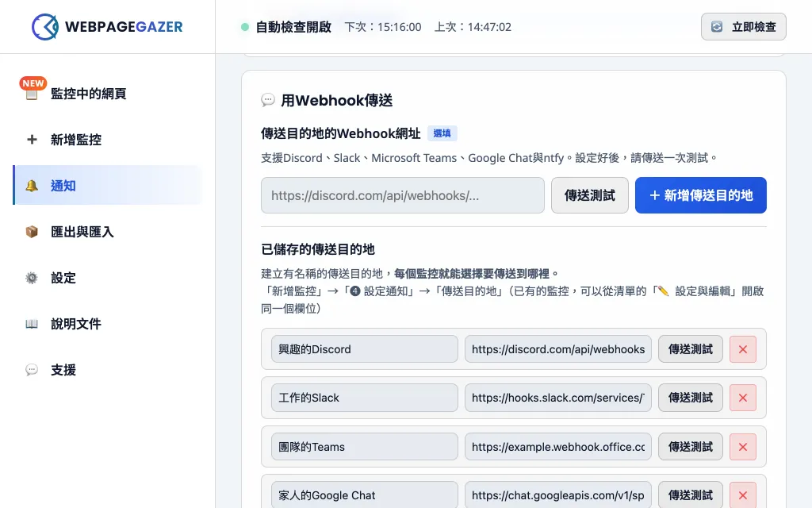Click the book icon beside 說明文件

32,324
